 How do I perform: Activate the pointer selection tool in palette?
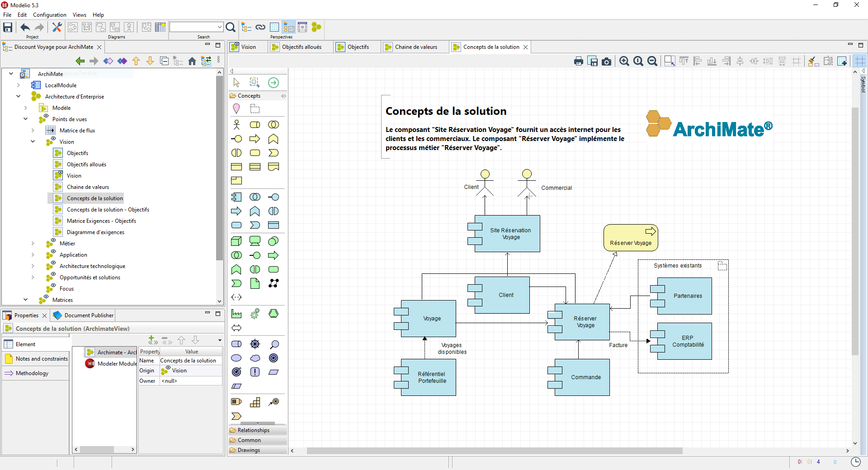236,82
